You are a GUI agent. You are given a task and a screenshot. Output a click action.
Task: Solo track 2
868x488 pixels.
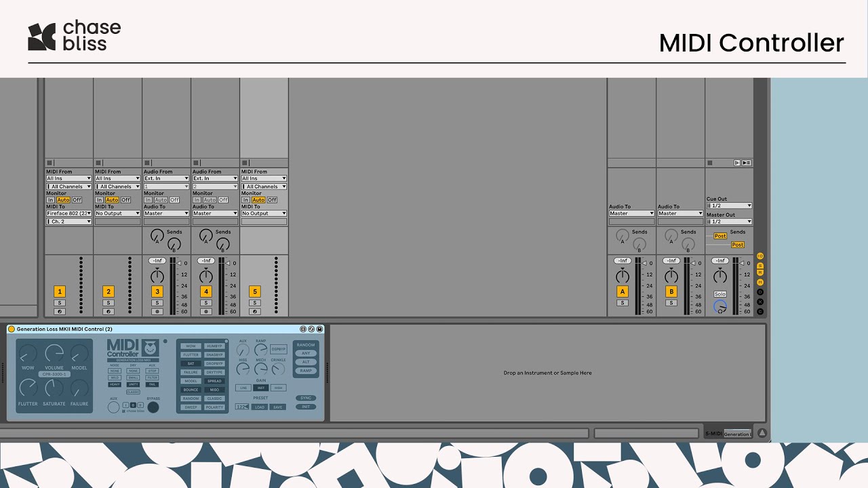[108, 303]
